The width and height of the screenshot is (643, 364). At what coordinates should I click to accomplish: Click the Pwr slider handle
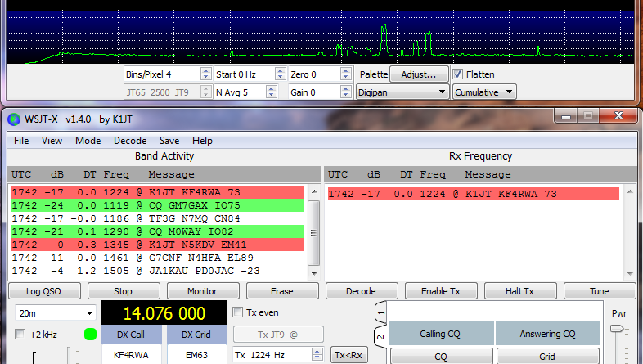[x=616, y=328]
